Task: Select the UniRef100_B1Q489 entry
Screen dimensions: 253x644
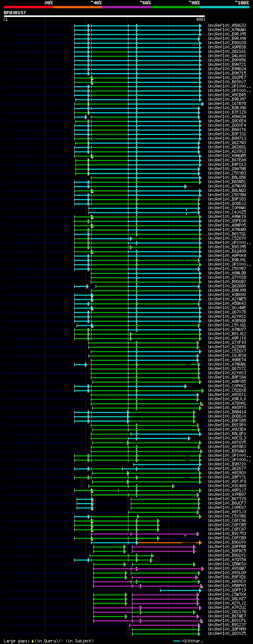Action: pos(227,251)
